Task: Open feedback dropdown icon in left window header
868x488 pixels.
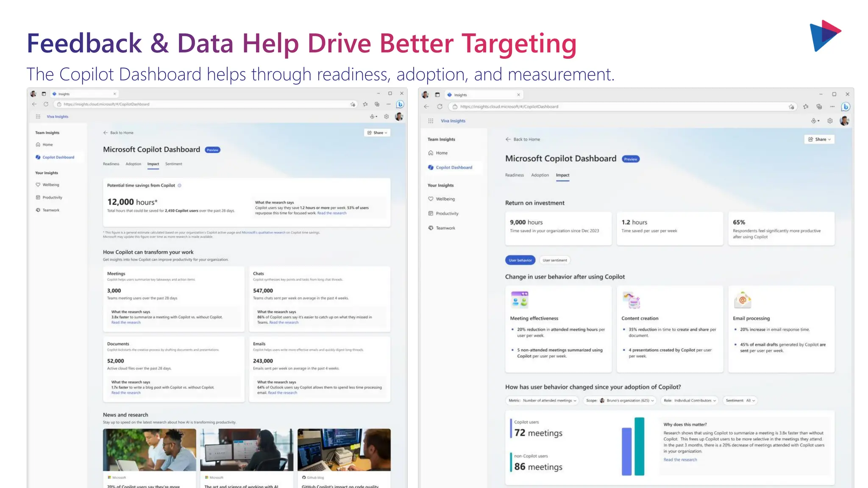Action: [373, 116]
